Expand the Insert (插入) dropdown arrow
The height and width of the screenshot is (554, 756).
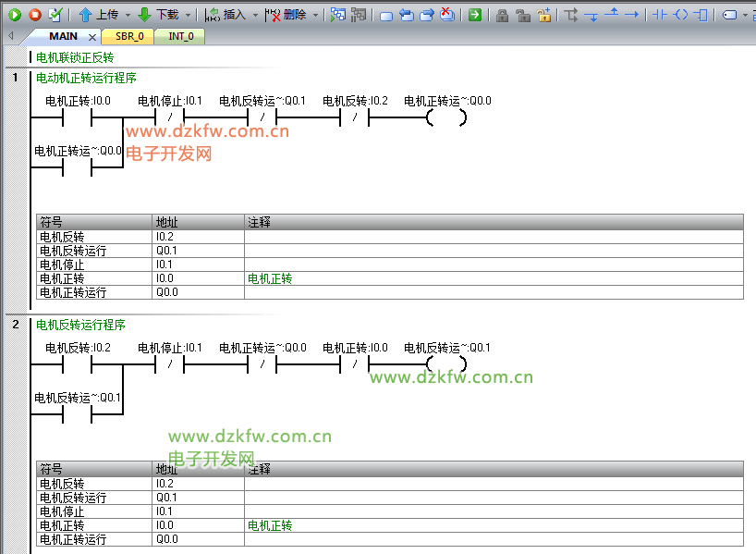pyautogui.click(x=255, y=15)
